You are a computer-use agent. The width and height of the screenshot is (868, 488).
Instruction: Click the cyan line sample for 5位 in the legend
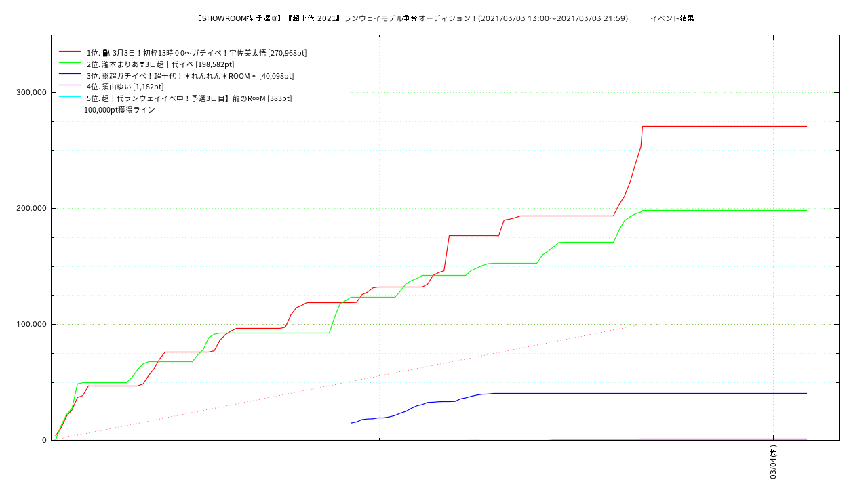[x=70, y=98]
